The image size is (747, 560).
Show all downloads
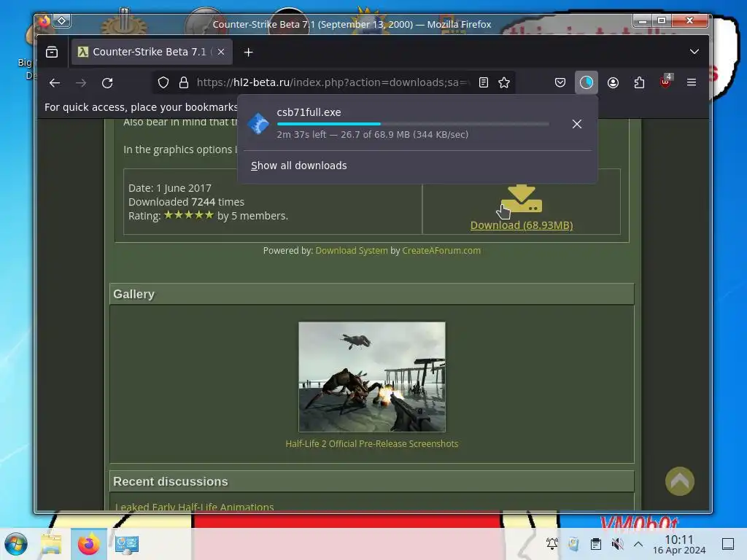pos(298,166)
